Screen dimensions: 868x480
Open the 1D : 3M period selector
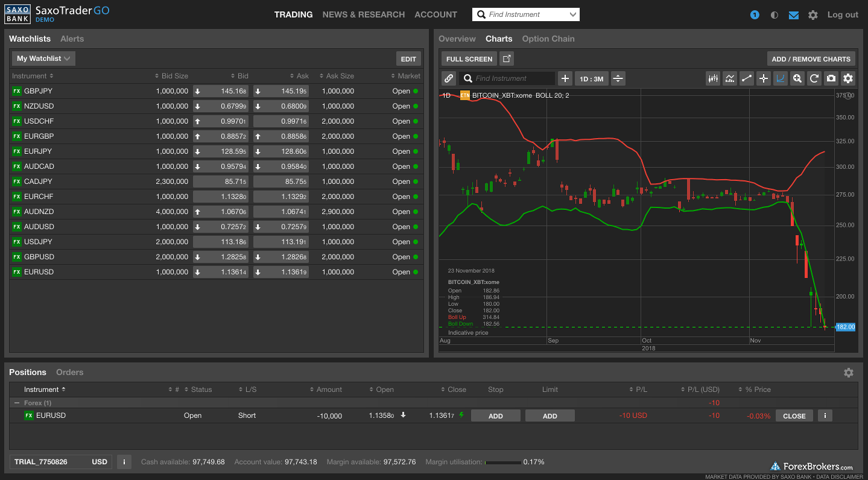591,78
